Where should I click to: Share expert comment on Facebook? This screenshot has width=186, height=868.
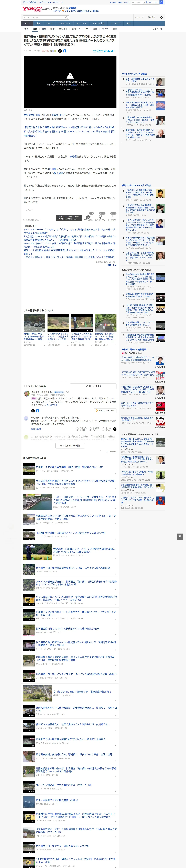pos(38,411)
